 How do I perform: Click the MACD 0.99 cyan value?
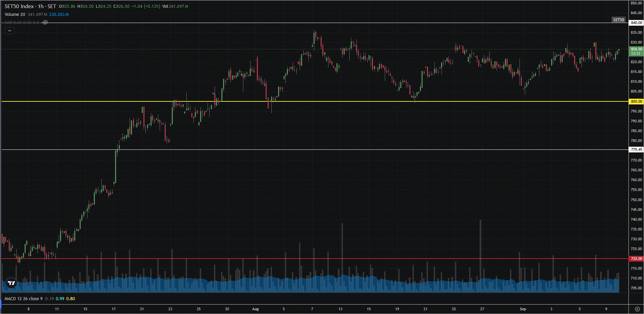(x=60, y=299)
